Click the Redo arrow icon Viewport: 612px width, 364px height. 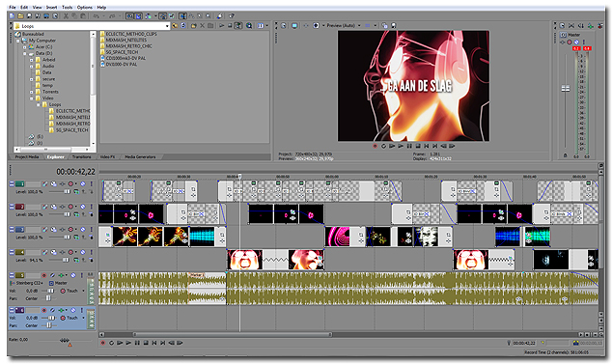pyautogui.click(x=112, y=16)
